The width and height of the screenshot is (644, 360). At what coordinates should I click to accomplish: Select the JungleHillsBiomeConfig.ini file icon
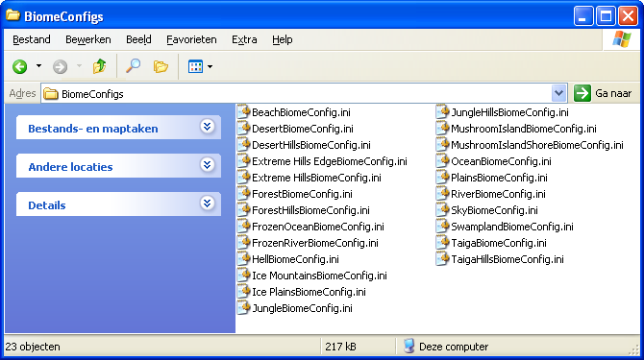(442, 112)
